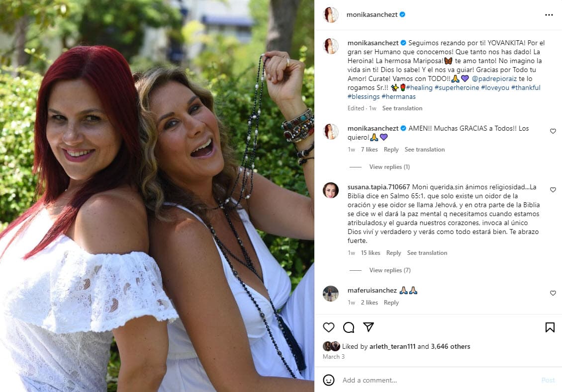Like the post using the heart icon

point(328,327)
